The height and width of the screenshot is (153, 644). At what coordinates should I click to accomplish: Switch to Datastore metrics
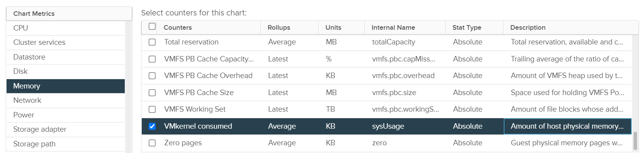(65, 57)
